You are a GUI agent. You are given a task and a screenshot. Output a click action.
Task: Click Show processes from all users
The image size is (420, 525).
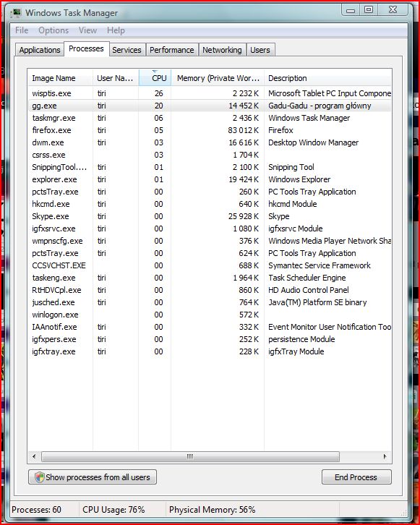(93, 477)
